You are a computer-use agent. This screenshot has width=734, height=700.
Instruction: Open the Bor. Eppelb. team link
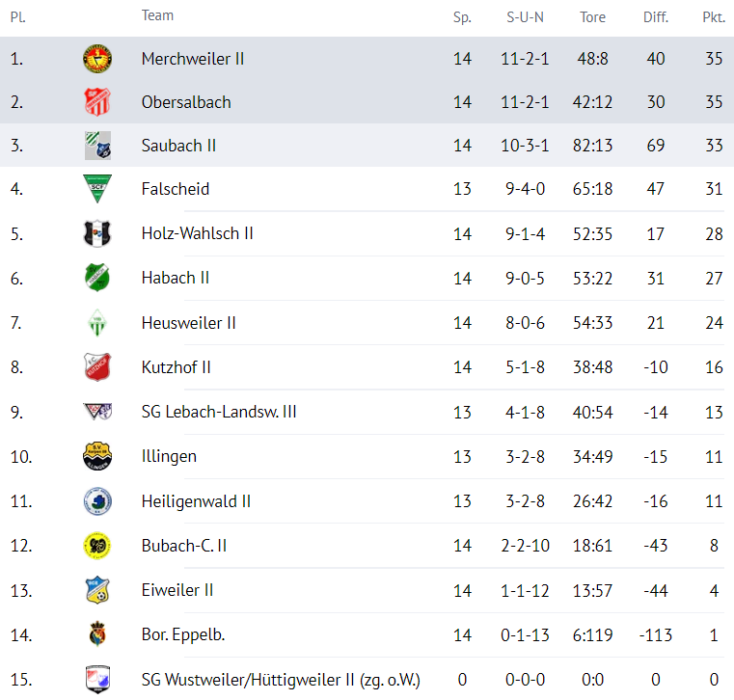pyautogui.click(x=183, y=635)
